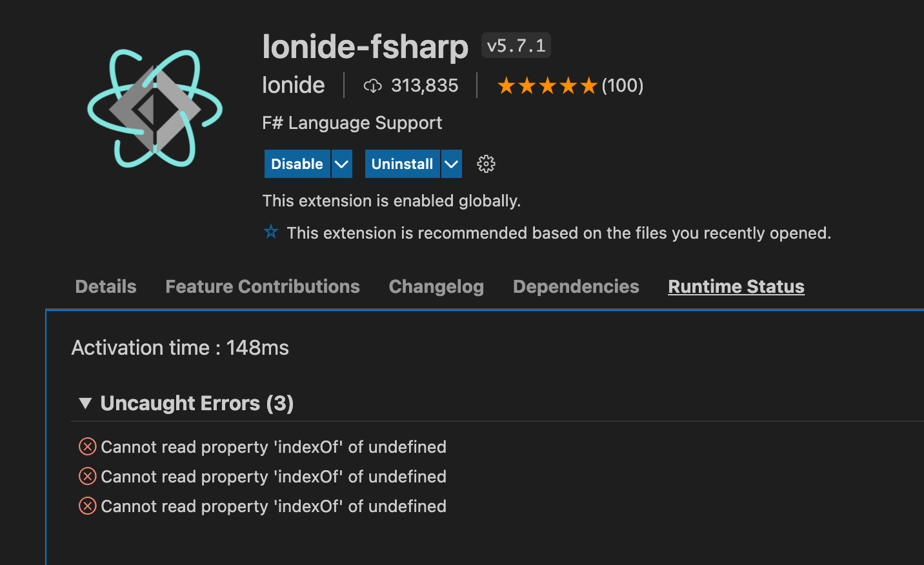Open the Uninstall options dropdown chevron
Screen dimensions: 924x565
[451, 164]
